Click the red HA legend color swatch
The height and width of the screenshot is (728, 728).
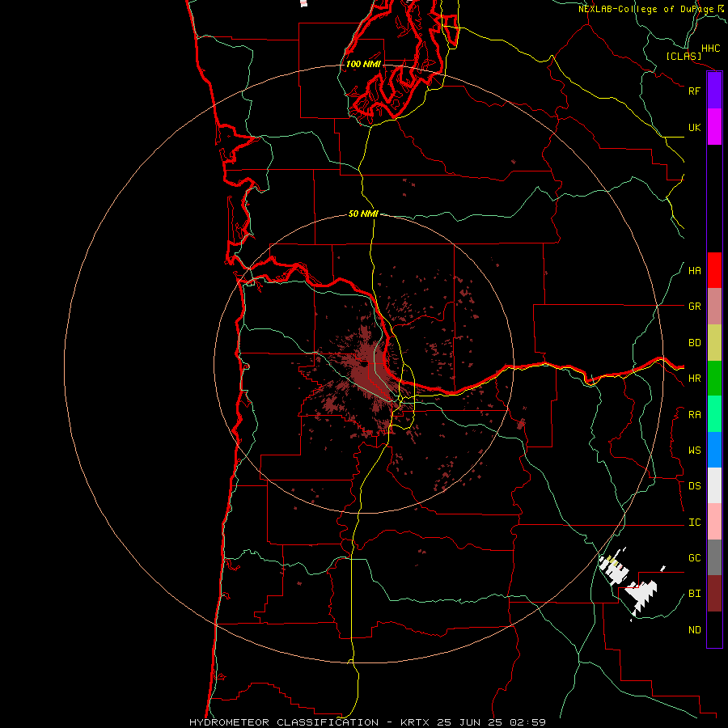click(x=714, y=270)
